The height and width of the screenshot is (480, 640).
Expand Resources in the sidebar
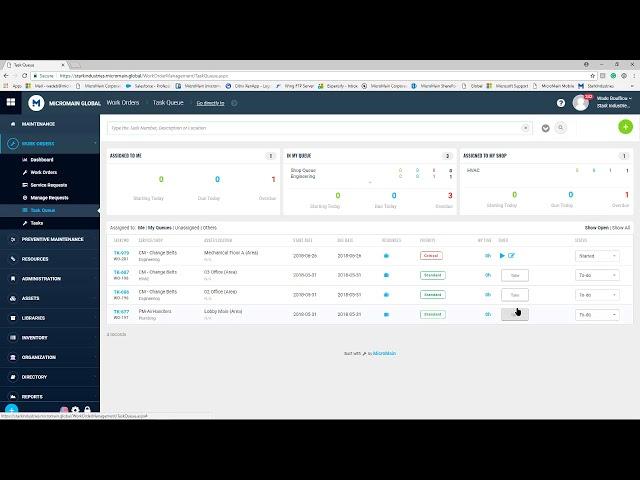point(49,259)
